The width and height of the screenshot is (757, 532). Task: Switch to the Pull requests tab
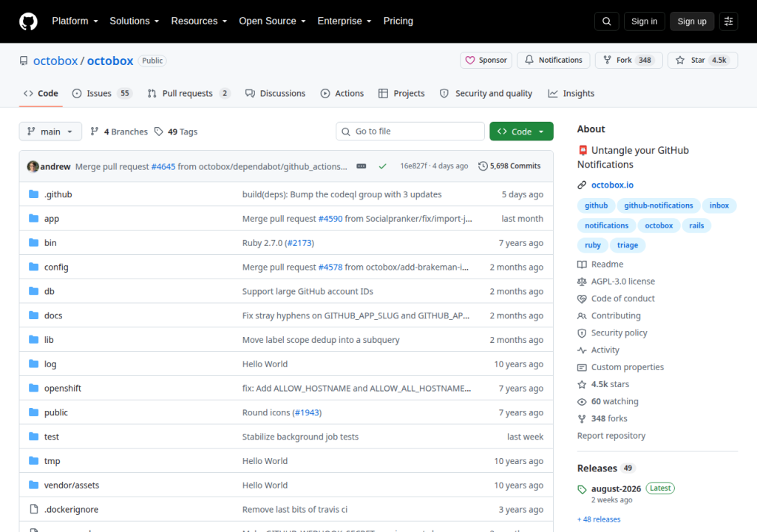[189, 94]
